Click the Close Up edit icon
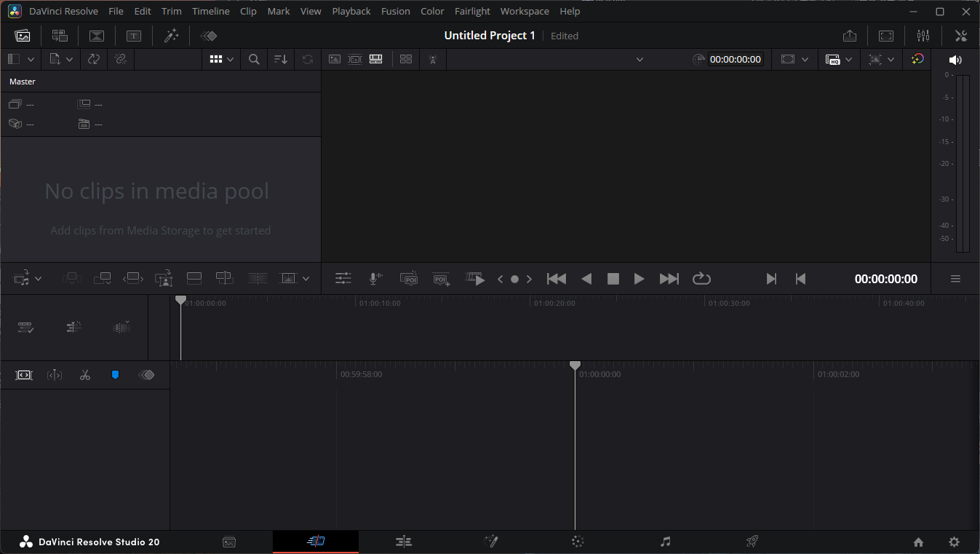The width and height of the screenshot is (980, 554). (x=164, y=278)
